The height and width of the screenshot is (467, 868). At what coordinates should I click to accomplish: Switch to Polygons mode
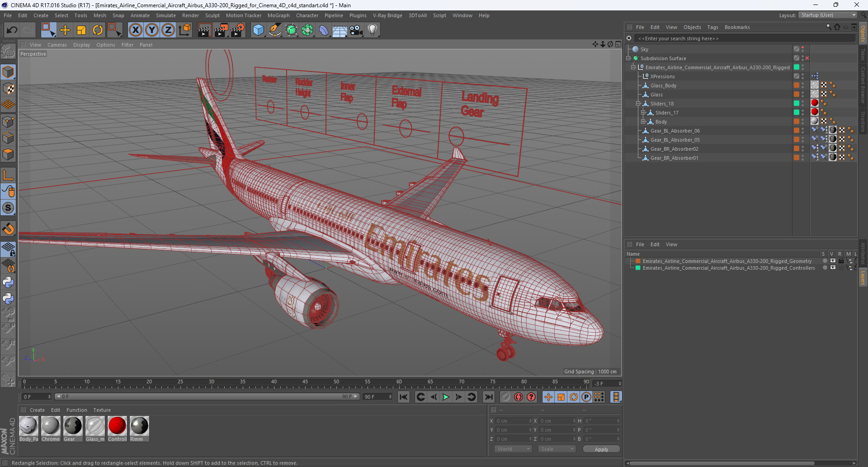tap(8, 155)
